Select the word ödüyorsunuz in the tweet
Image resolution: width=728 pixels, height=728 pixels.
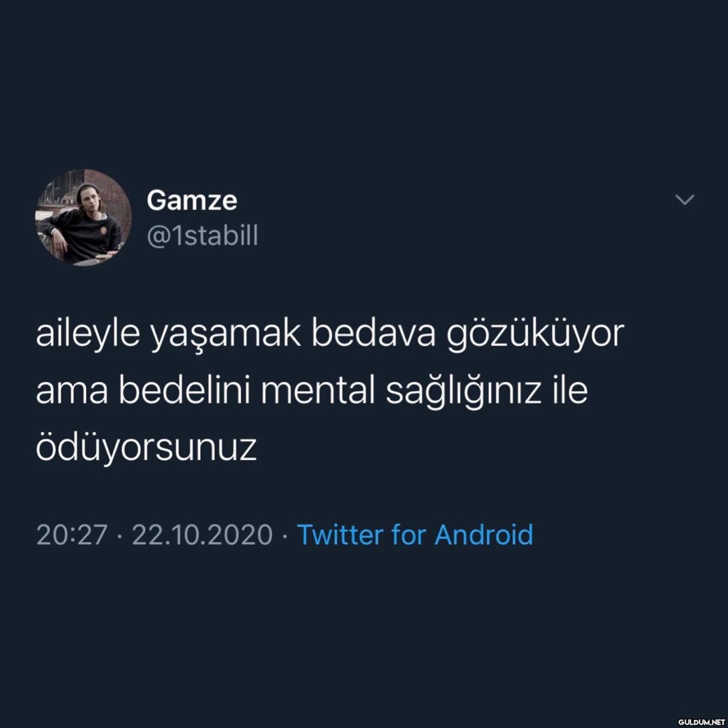coord(146,446)
